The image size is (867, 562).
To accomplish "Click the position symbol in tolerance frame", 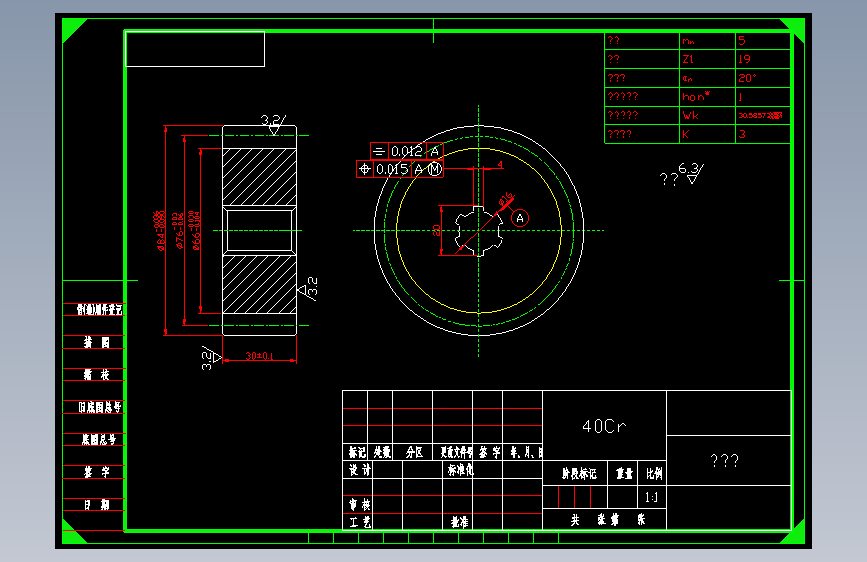I will tap(364, 169).
